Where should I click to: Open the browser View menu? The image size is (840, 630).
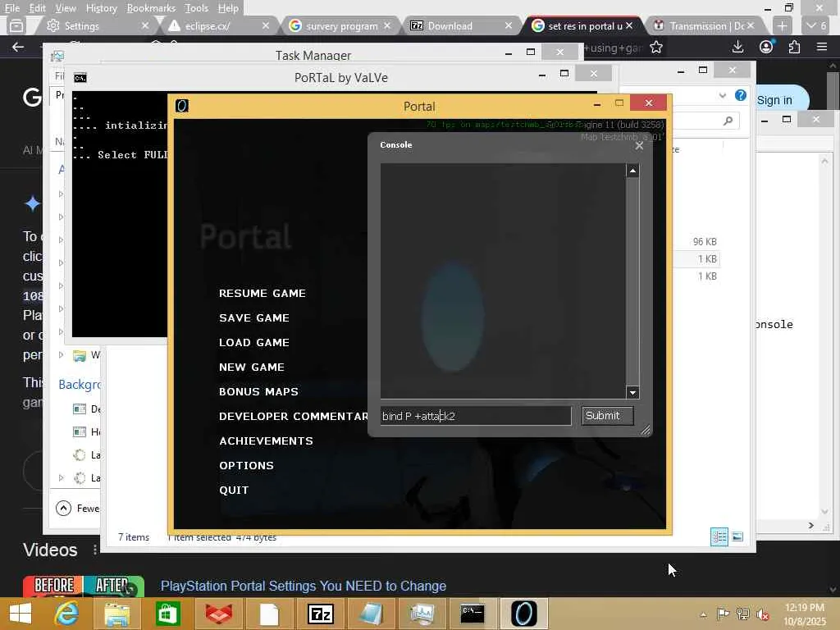coord(66,8)
